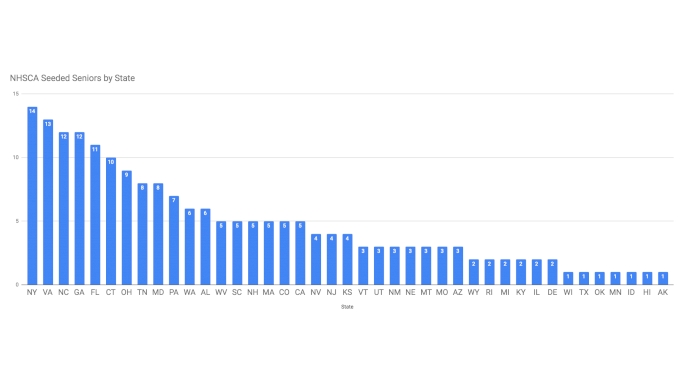The image size is (680, 382).
Task: Click the WY bar showing 2
Action: pyautogui.click(x=474, y=272)
